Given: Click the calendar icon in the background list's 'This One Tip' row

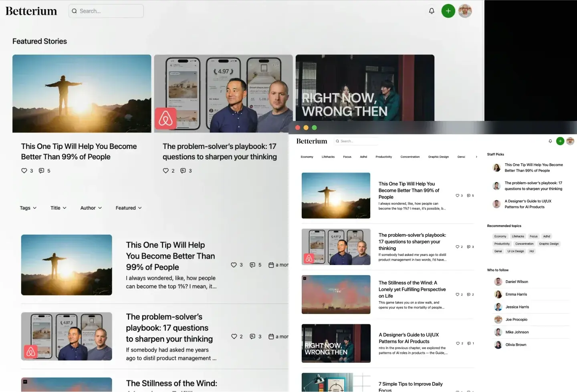Looking at the screenshot, I should [x=271, y=265].
